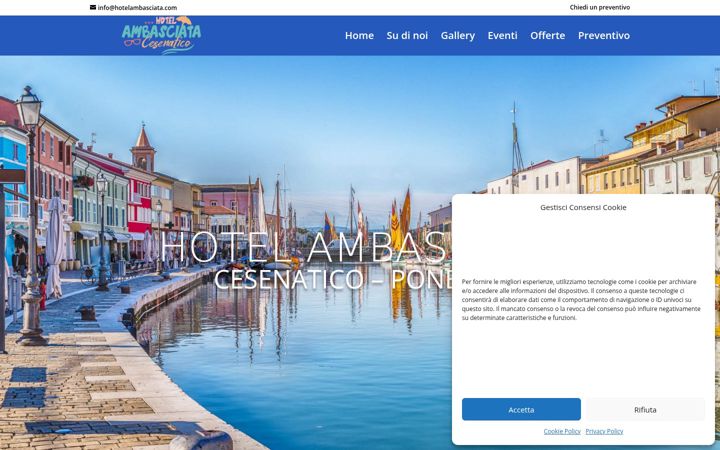720x450 pixels.
Task: Click the cookie paragraph starting 'Per fornire le migliori esperienze'
Action: pos(581,299)
